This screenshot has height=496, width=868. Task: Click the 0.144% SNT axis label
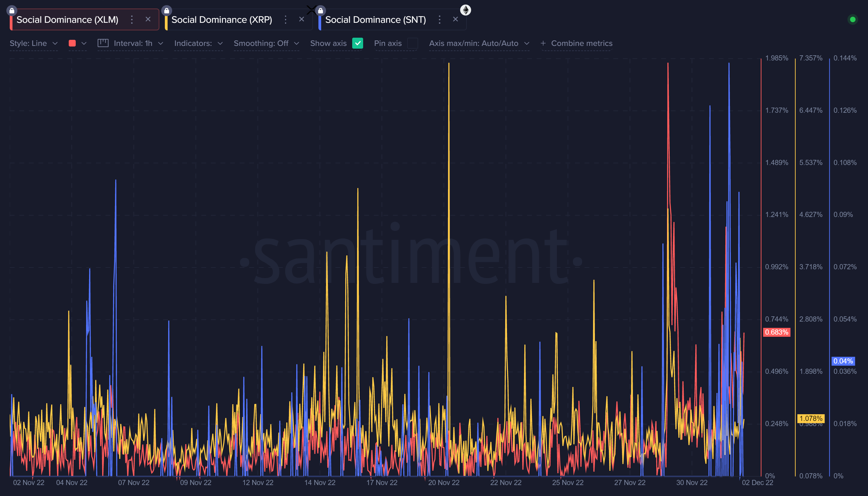pyautogui.click(x=845, y=58)
